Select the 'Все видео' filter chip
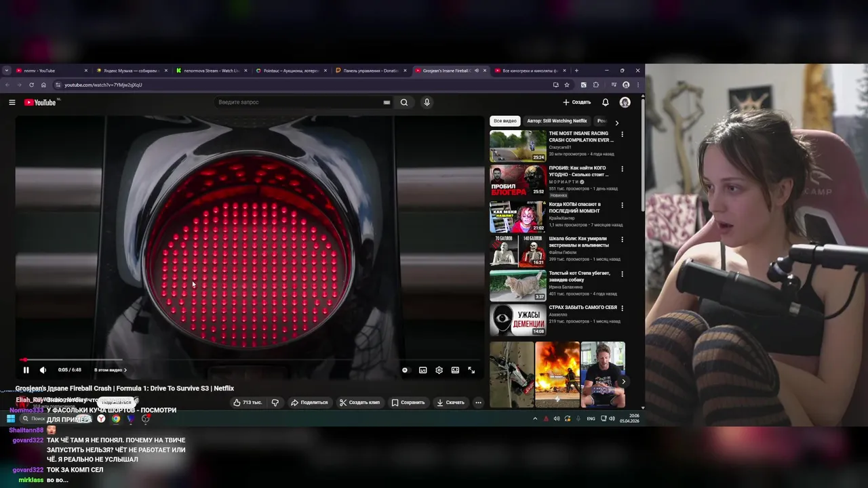 pos(505,121)
